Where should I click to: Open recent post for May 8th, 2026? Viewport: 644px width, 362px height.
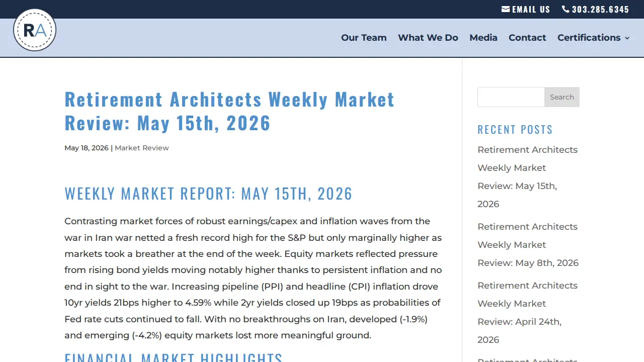click(528, 245)
